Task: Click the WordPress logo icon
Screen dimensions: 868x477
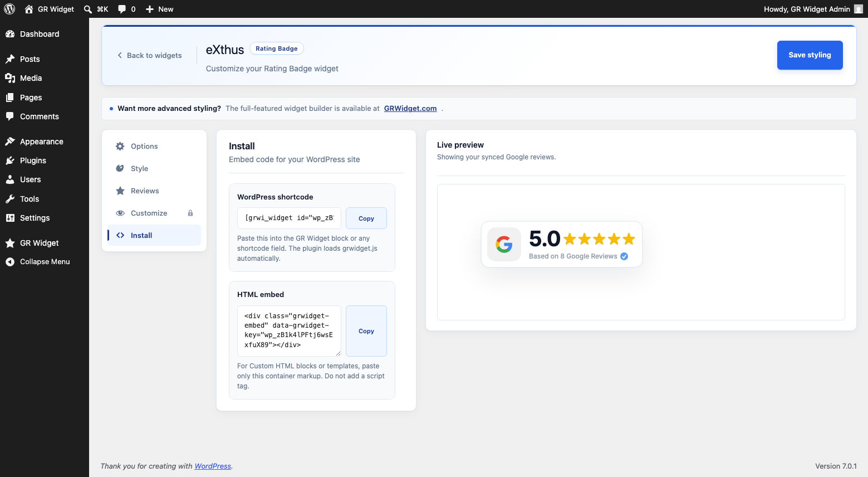Action: click(x=9, y=9)
